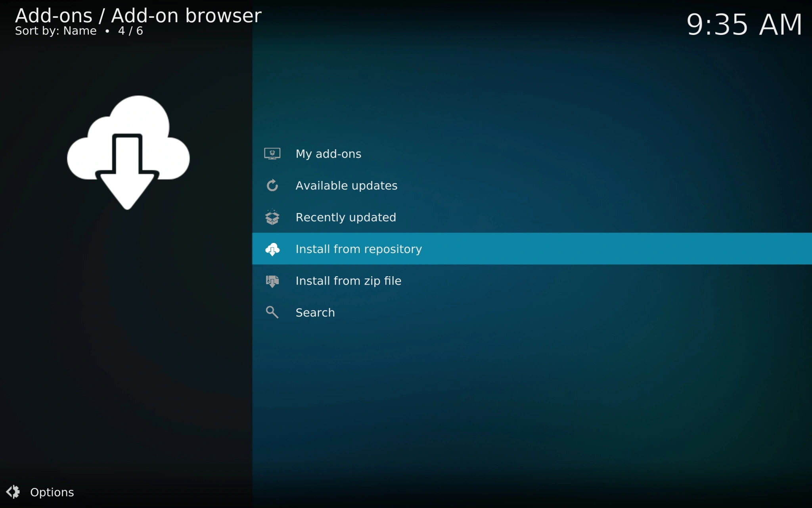This screenshot has height=508, width=812.
Task: Open the Recently updated label
Action: point(345,217)
